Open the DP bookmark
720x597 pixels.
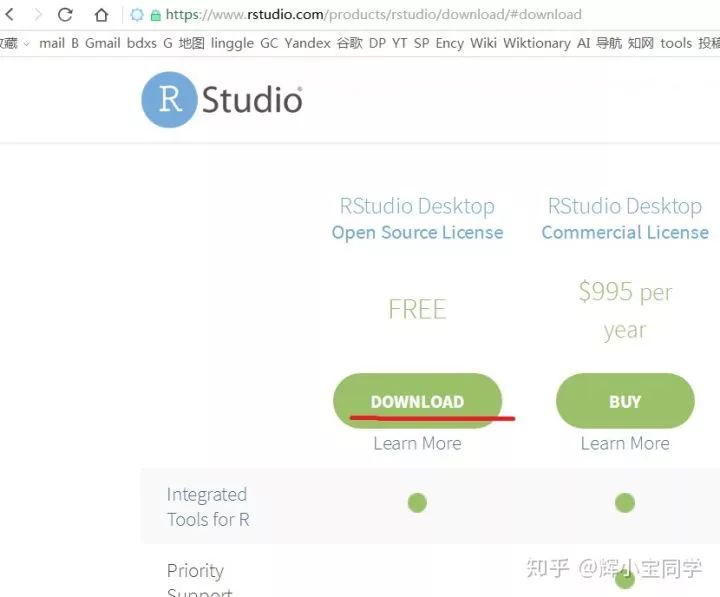[x=377, y=43]
